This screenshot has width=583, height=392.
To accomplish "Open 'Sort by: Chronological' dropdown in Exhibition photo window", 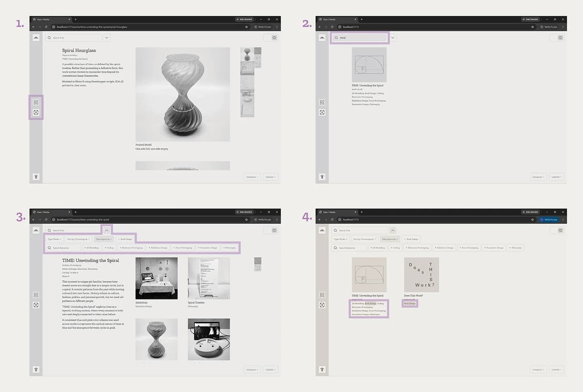I will coord(78,239).
